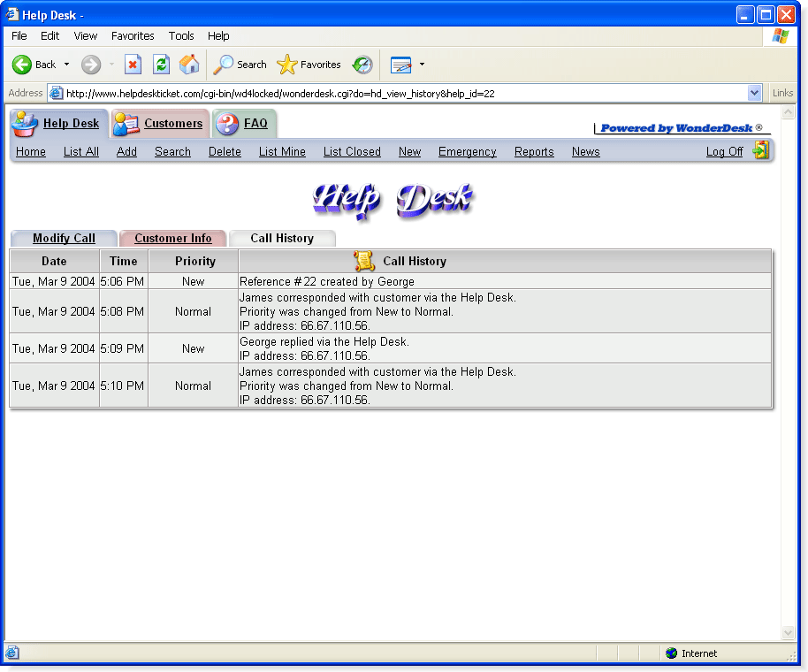The image size is (808, 672).
Task: Click the Log Off door icon
Action: tap(761, 150)
